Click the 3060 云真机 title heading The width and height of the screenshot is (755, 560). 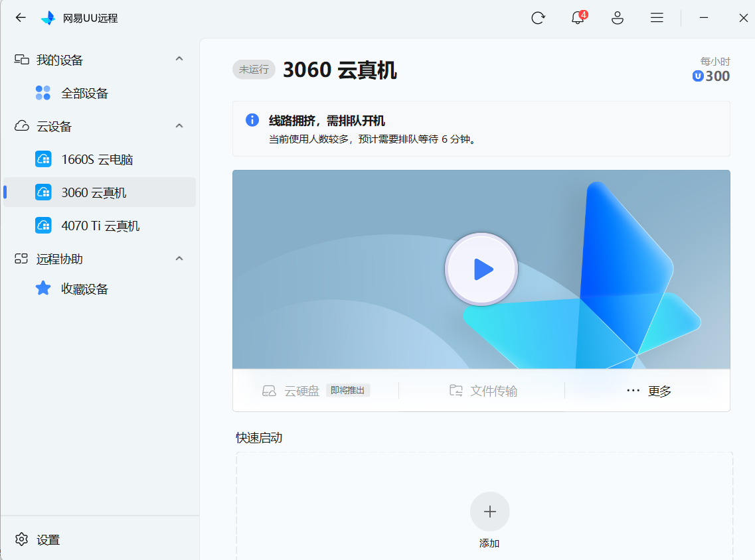[x=339, y=70]
